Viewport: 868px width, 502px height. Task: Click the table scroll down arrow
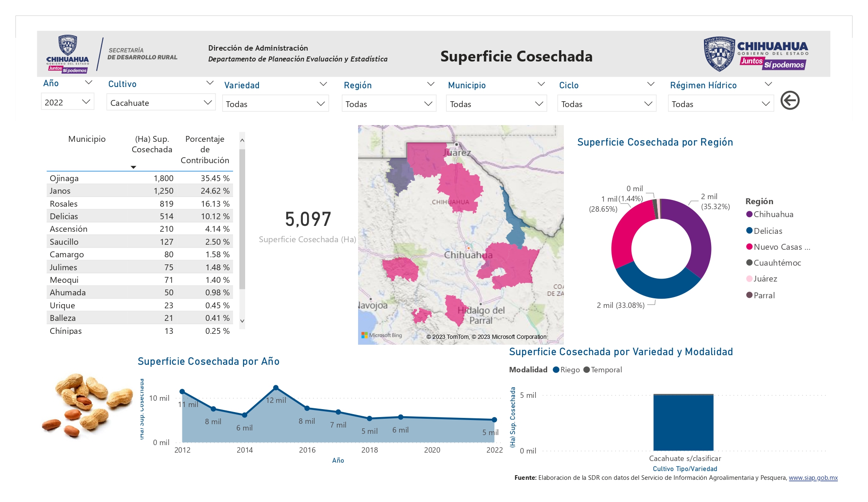(242, 321)
